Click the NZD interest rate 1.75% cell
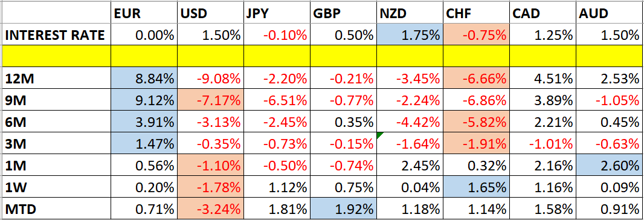644x220 pixels. [410, 36]
